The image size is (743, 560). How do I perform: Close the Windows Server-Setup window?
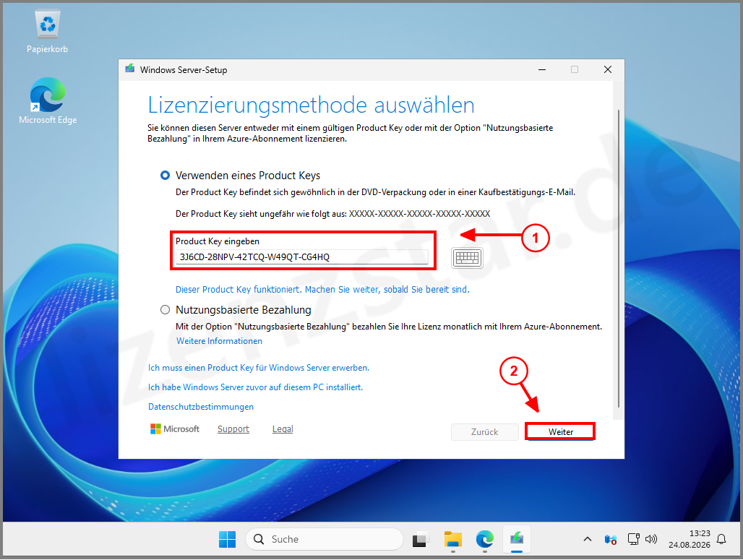pos(608,69)
